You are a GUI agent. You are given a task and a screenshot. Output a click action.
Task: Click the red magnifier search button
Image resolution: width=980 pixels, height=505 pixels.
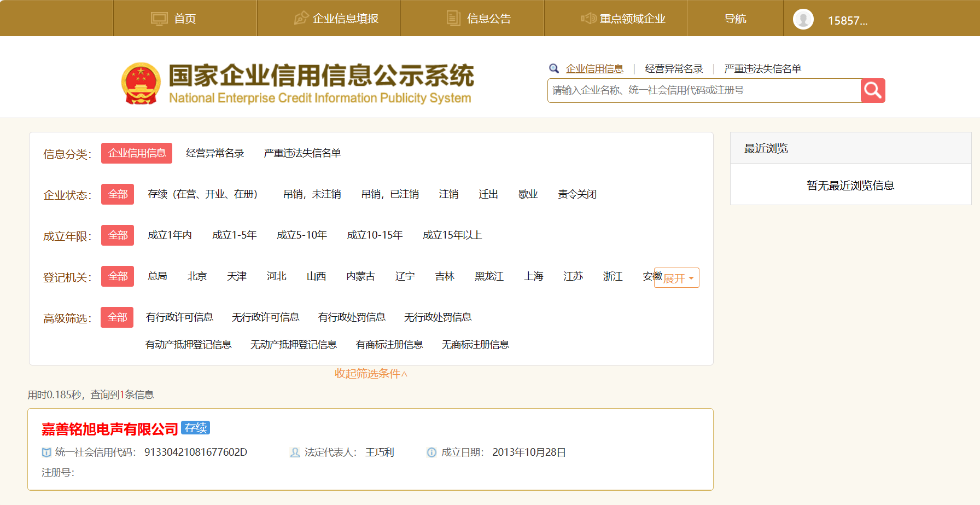pos(873,90)
